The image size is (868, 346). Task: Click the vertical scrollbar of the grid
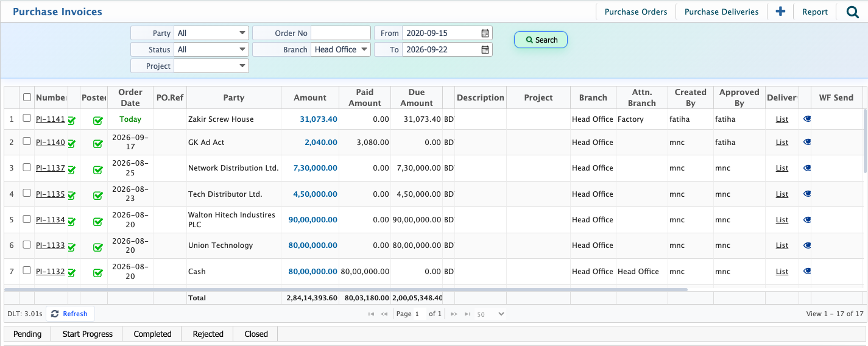point(865,141)
